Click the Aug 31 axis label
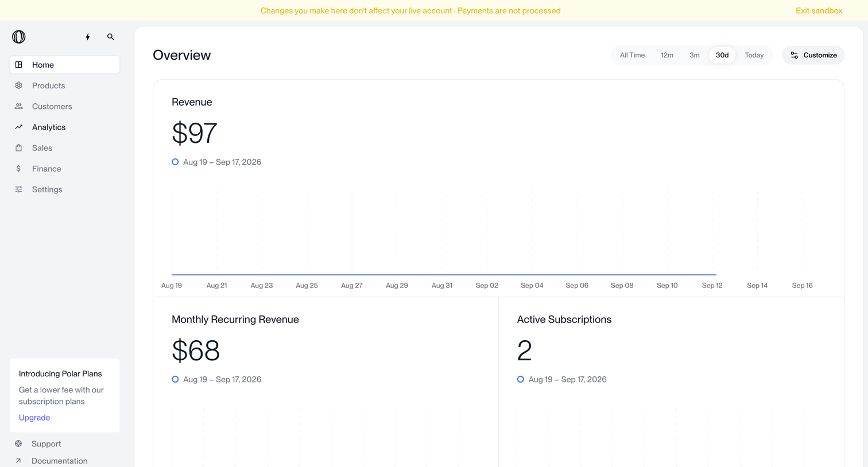Viewport: 868px width, 467px height. point(442,285)
